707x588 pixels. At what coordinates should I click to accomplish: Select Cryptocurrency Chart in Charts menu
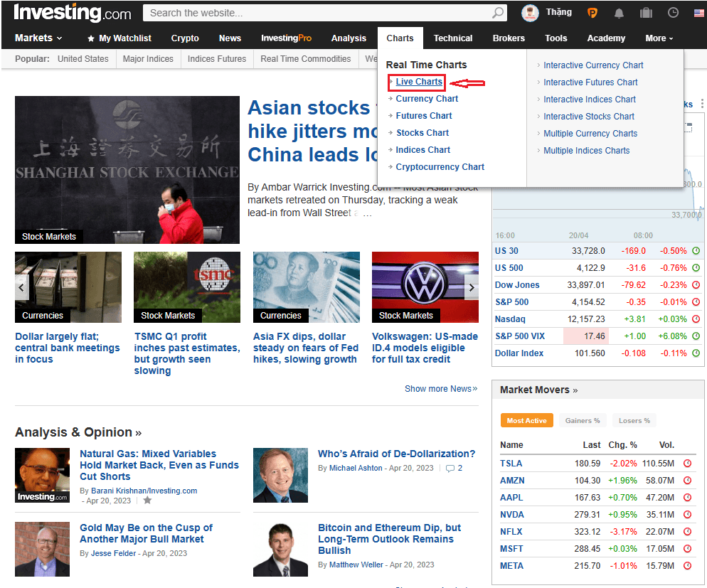coord(440,166)
